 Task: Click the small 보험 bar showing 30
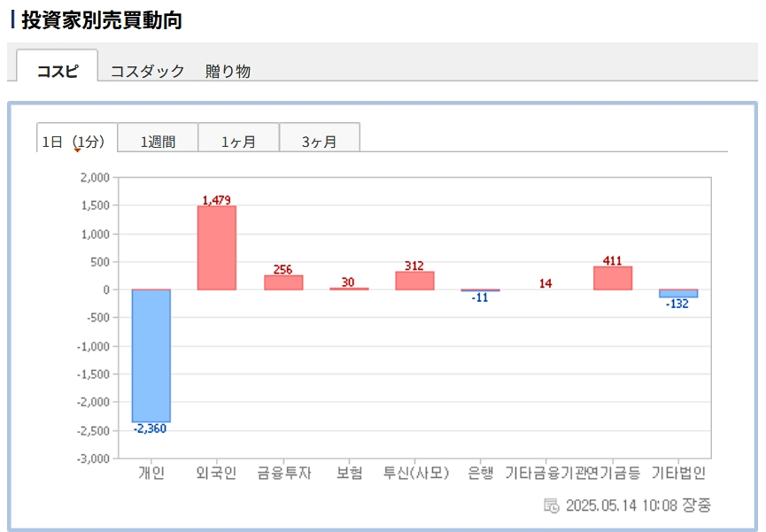tap(349, 289)
